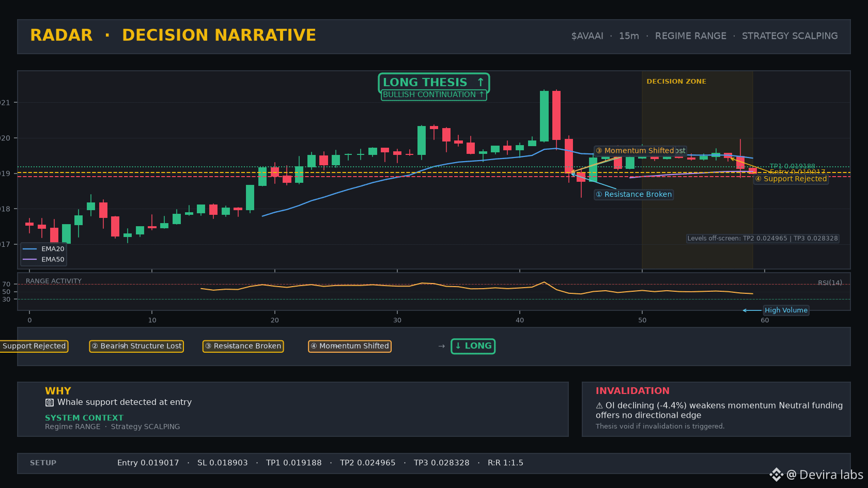This screenshot has width=868, height=488.
Task: Click the Levels off-screen TP2/TP3 note
Action: point(763,239)
